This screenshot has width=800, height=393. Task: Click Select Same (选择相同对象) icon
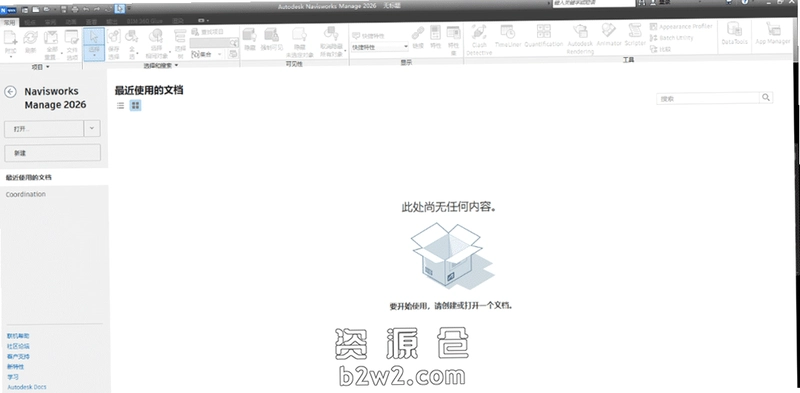click(156, 37)
